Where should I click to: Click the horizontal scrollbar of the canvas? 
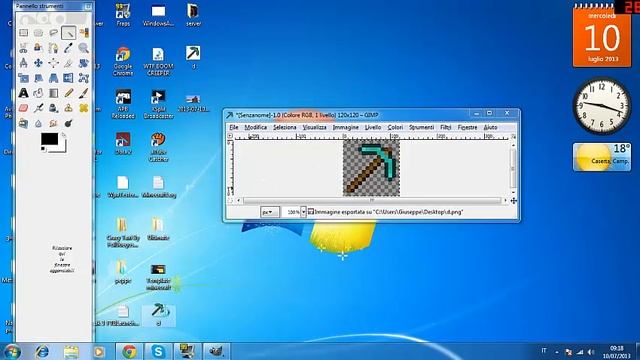[x=371, y=200]
